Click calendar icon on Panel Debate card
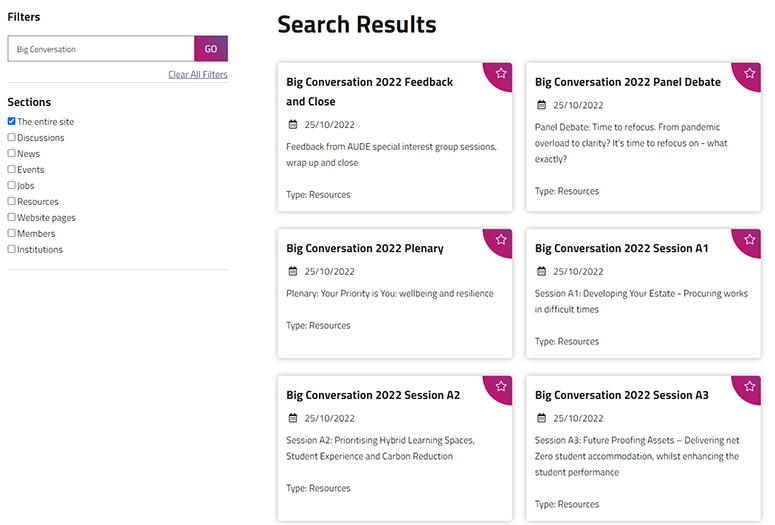 click(x=542, y=105)
